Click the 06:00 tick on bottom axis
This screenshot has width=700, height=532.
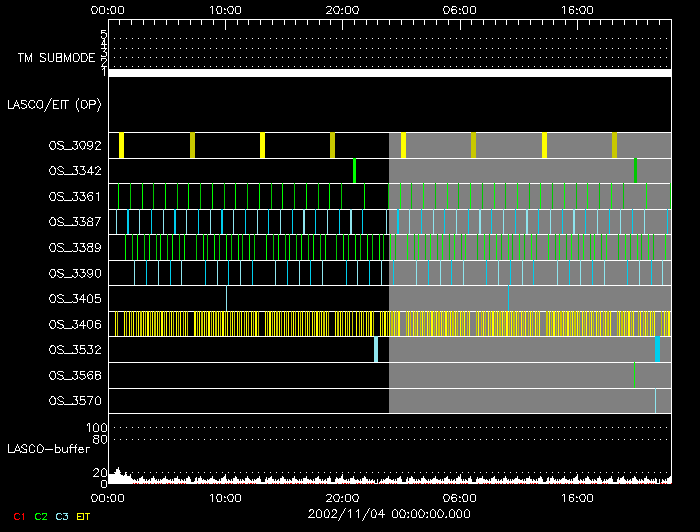(x=460, y=497)
